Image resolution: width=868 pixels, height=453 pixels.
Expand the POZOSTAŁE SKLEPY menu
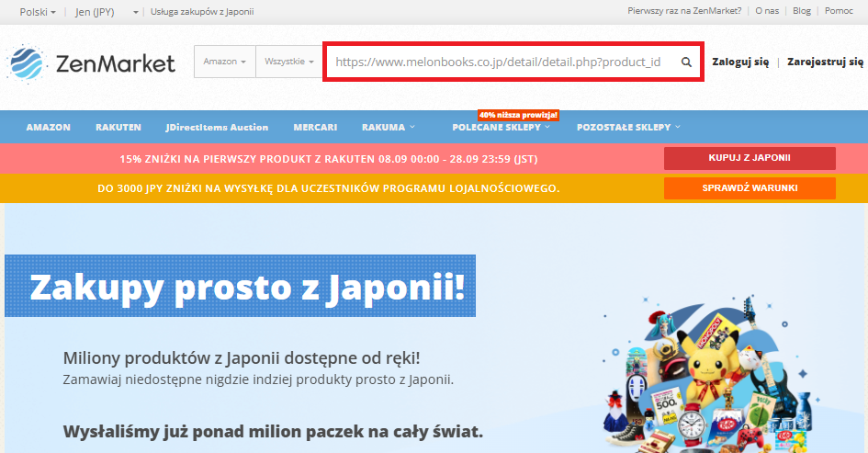point(628,128)
